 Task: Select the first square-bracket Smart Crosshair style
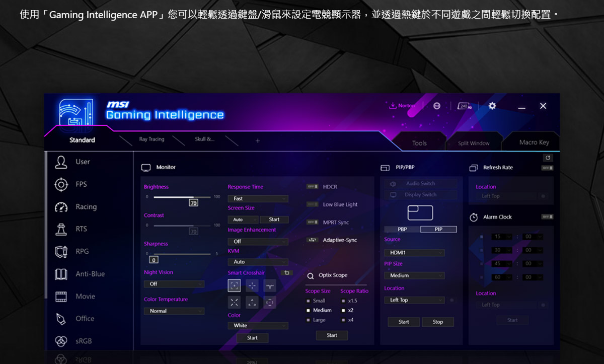click(x=234, y=286)
